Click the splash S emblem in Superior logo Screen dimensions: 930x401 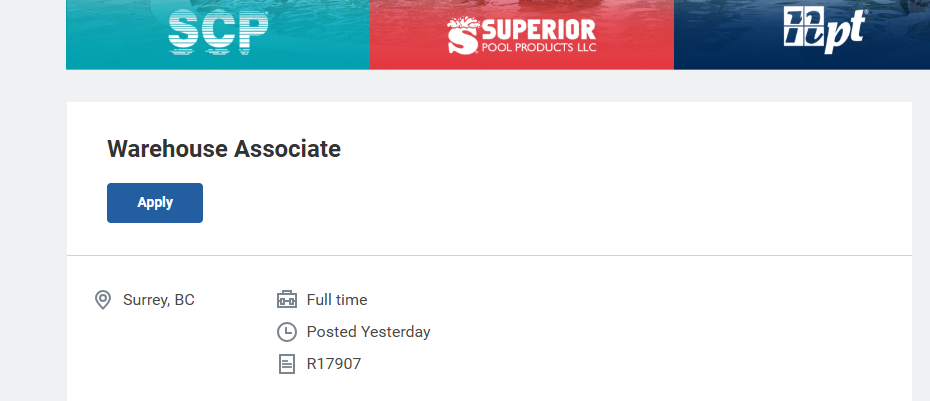[463, 36]
